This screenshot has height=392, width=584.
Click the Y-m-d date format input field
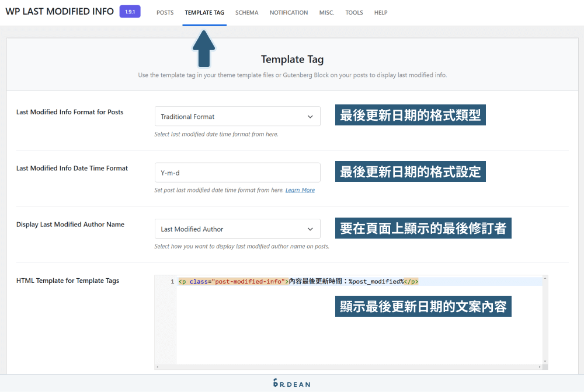[237, 172]
